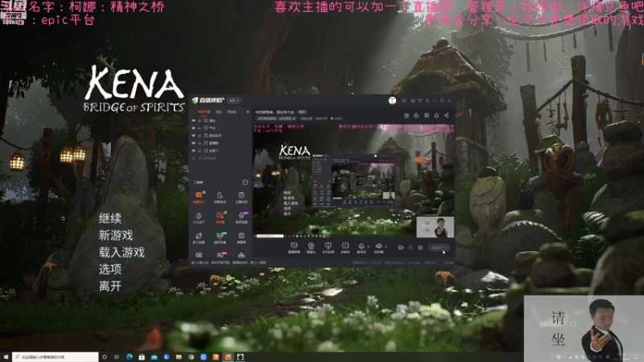Image resolution: width=644 pixels, height=362 pixels.
Task: Open Google Chrome from the taskbar
Action: pos(192,357)
